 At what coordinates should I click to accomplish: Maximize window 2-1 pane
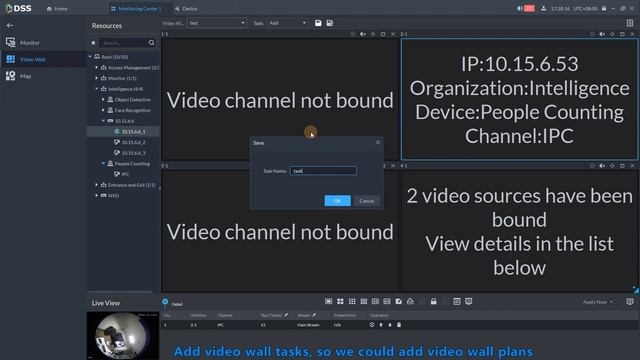(622, 34)
